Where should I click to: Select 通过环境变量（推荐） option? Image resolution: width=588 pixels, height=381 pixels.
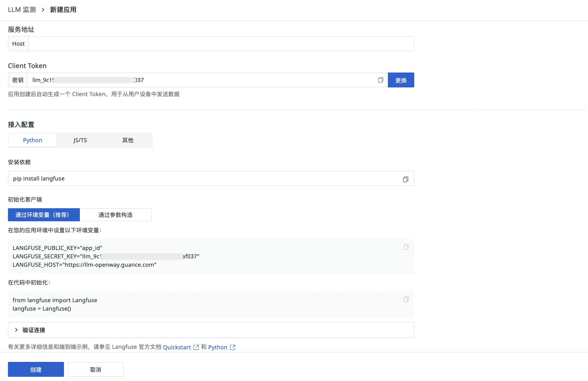[x=44, y=215]
